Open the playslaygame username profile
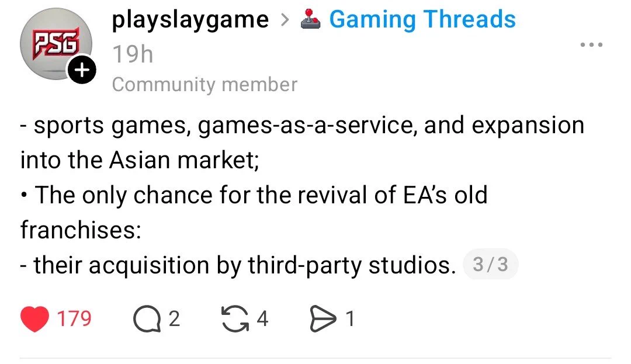The height and width of the screenshot is (364, 631). pyautogui.click(x=190, y=19)
